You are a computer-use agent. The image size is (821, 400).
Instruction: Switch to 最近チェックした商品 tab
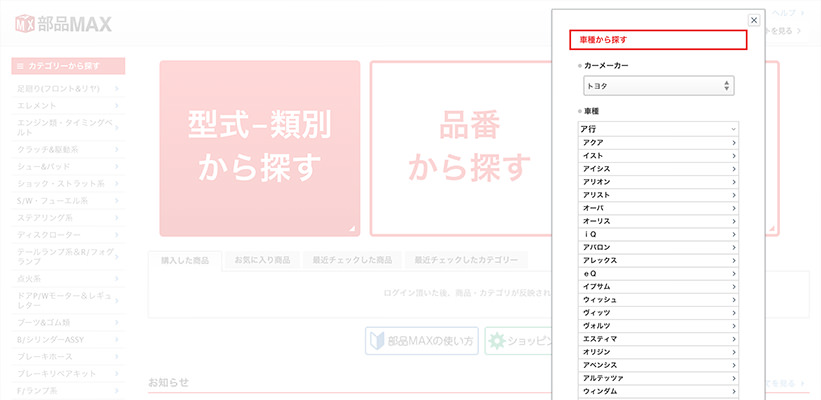tap(352, 260)
